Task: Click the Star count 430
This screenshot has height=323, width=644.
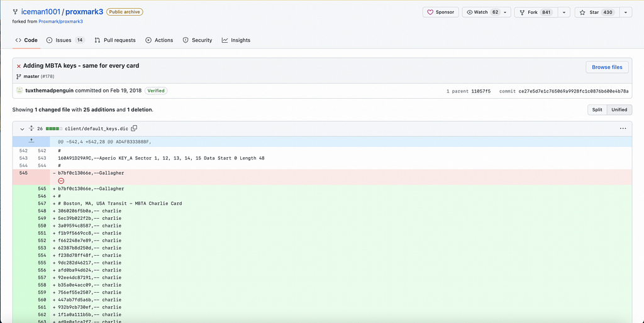Action: click(608, 13)
